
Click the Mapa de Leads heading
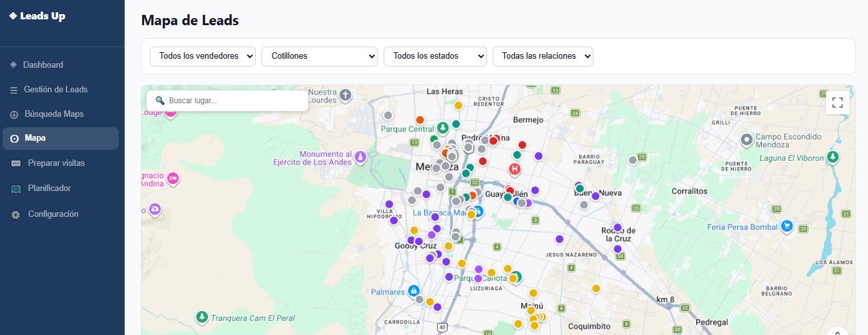(x=190, y=21)
